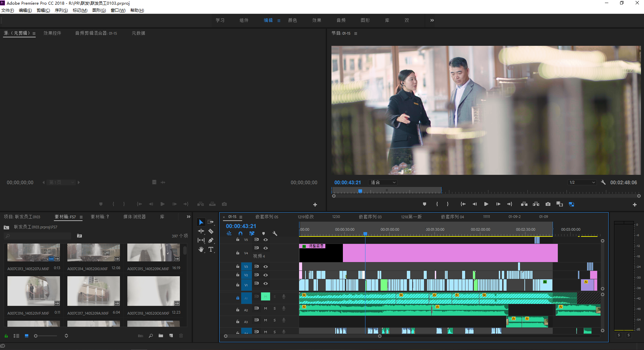Open Program Monitor button editor plus
This screenshot has width=644, height=350.
tap(635, 204)
